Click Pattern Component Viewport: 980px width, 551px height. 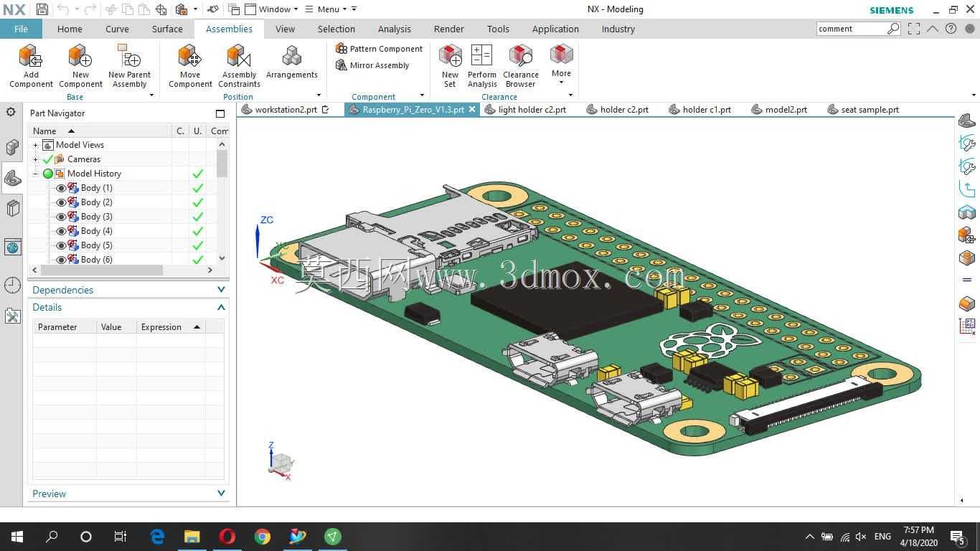point(380,49)
